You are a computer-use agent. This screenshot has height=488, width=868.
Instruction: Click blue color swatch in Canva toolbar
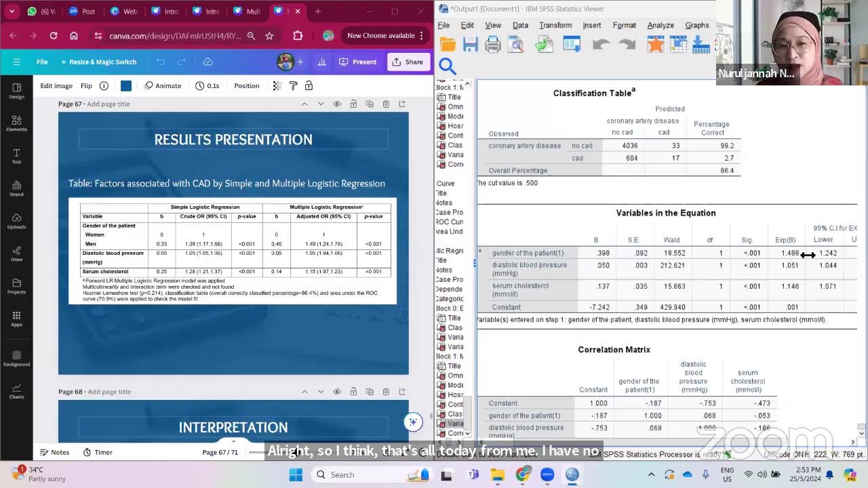[x=126, y=86]
